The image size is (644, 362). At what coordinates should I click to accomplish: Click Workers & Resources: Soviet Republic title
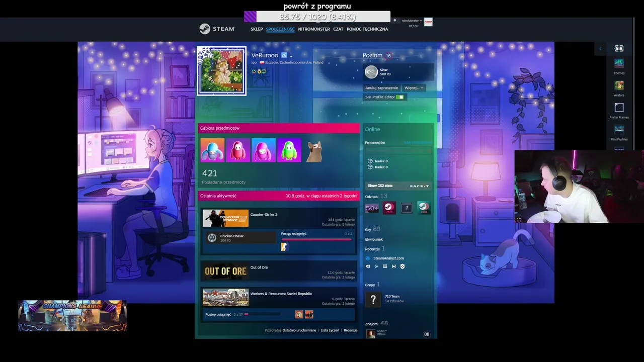(x=281, y=294)
